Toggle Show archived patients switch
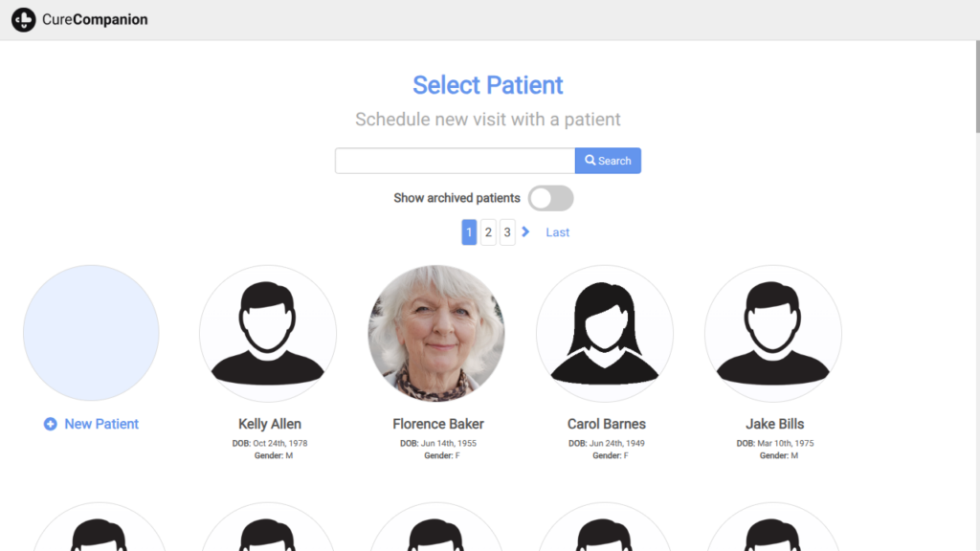Screen dimensions: 980x551 551,198
